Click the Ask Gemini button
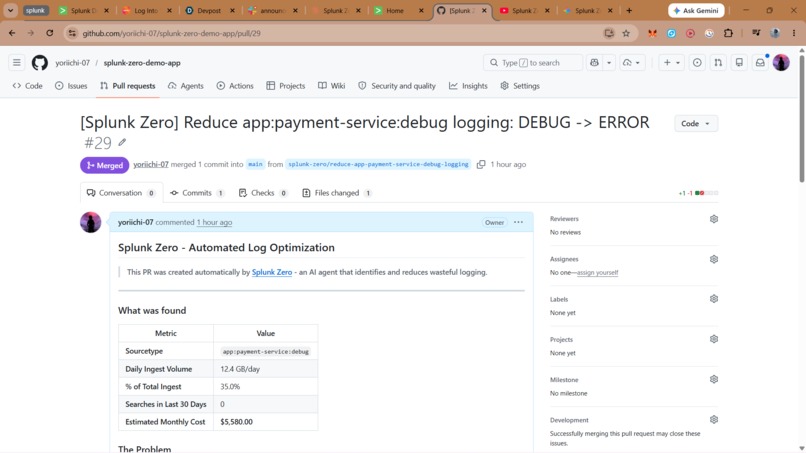 [697, 10]
